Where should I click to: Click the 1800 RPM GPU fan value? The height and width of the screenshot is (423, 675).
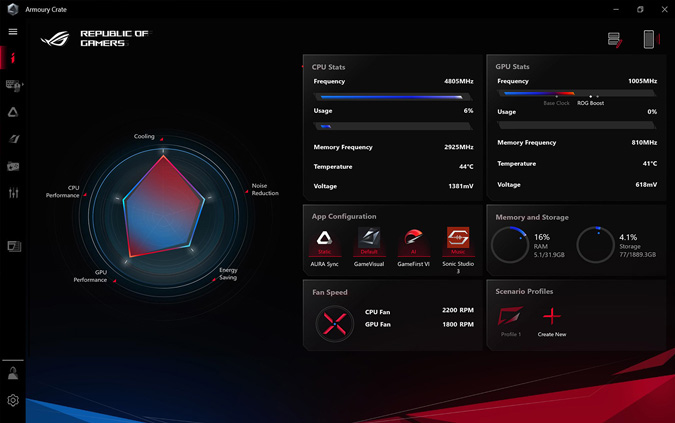(458, 324)
